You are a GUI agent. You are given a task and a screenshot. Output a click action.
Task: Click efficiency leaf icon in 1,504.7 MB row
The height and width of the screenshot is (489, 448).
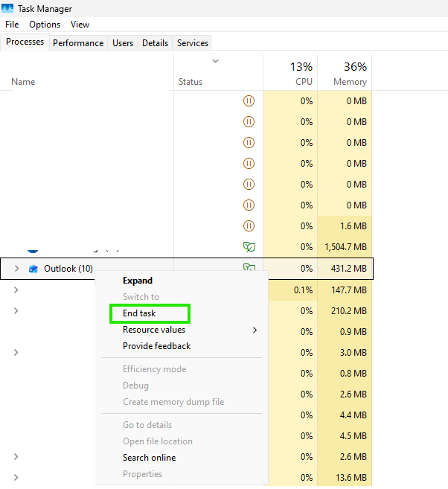(x=249, y=247)
